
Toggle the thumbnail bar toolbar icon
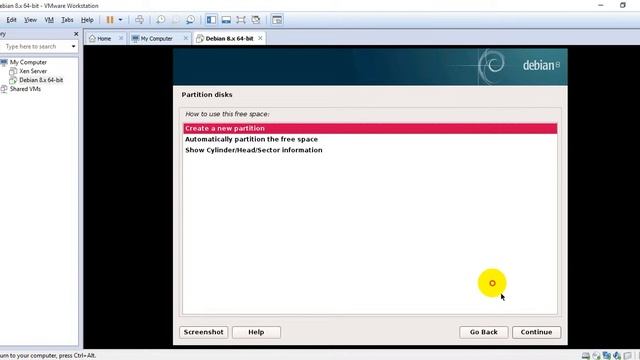pos(226,20)
